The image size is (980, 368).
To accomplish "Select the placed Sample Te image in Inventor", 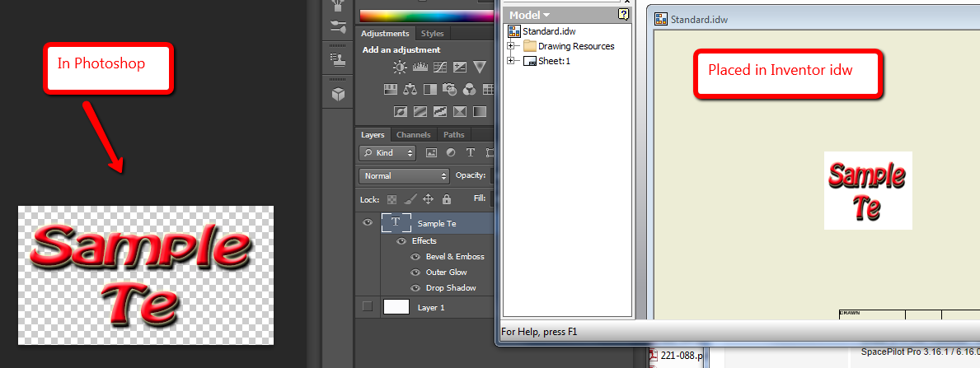I will [x=868, y=190].
